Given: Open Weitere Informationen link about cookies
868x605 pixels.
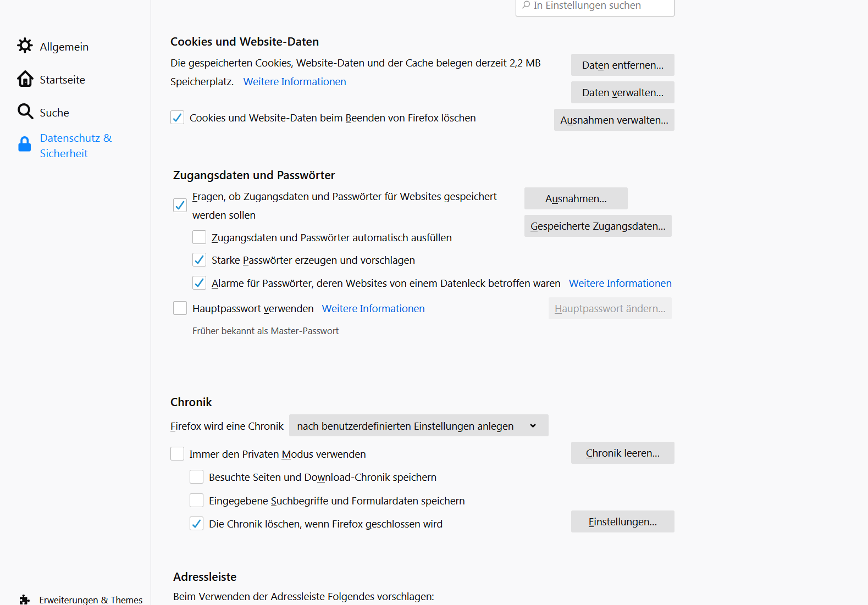Looking at the screenshot, I should coord(295,81).
